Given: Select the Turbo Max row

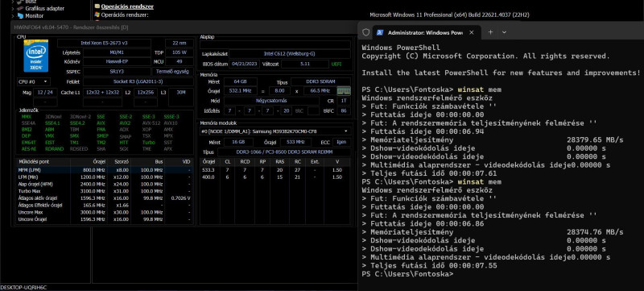Looking at the screenshot, I should 104,191.
